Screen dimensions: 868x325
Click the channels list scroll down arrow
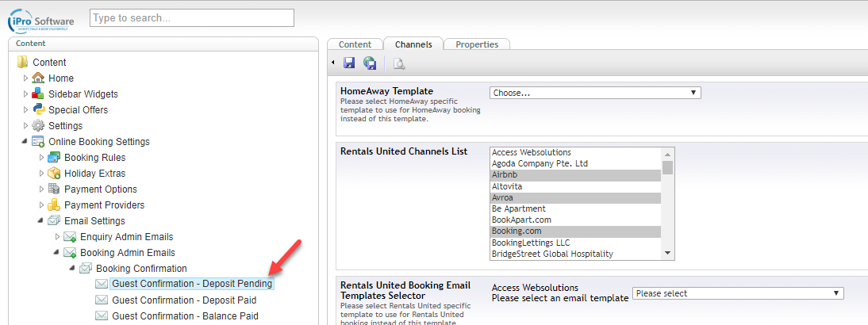[667, 253]
